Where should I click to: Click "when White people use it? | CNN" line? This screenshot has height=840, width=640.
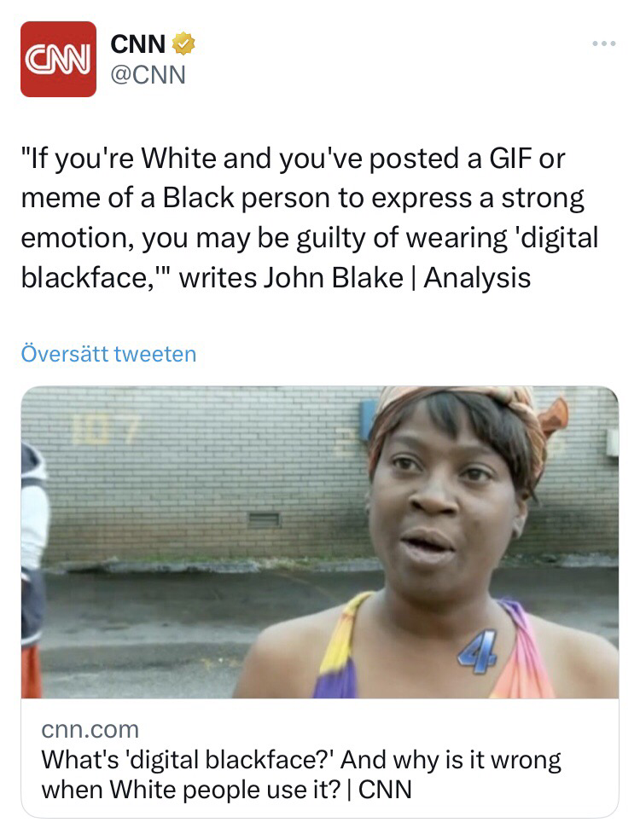[x=226, y=790]
